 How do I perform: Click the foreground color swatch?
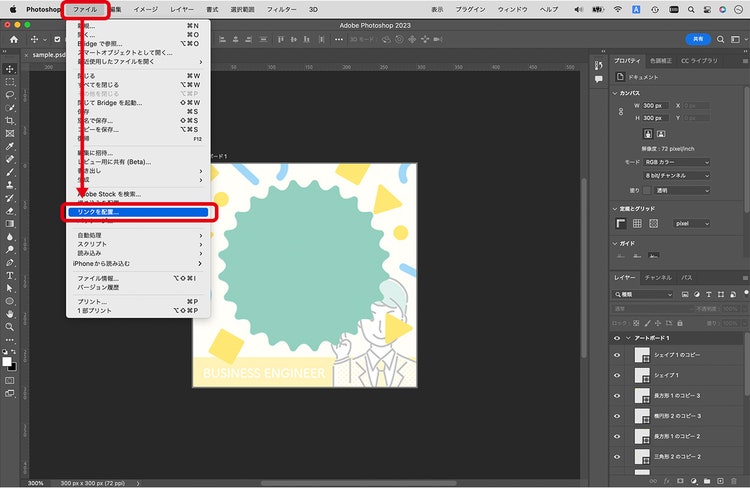coord(7,362)
